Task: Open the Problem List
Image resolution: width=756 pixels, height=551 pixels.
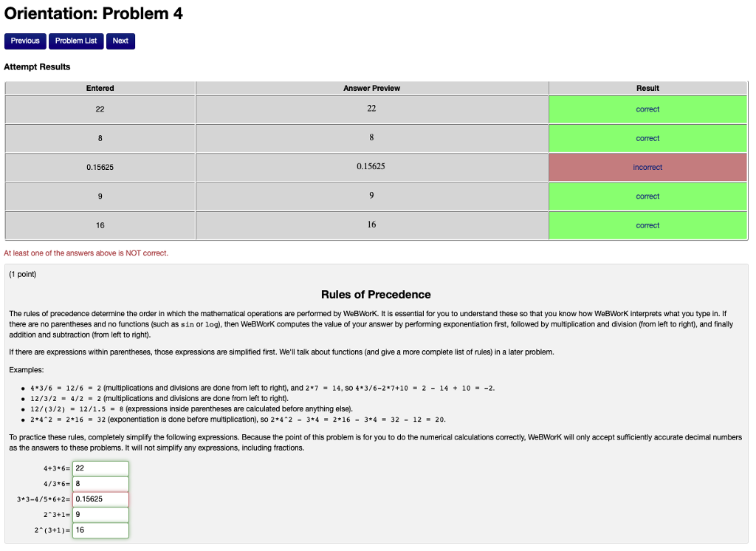Action: [75, 41]
